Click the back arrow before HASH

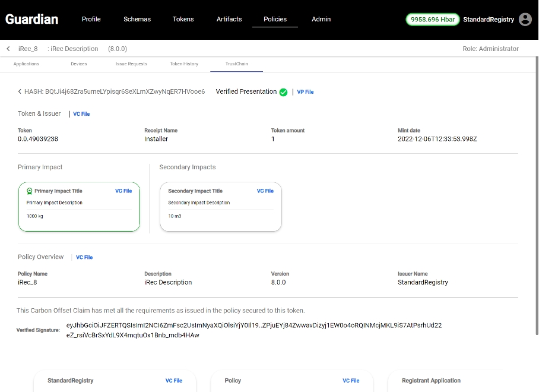(x=20, y=92)
